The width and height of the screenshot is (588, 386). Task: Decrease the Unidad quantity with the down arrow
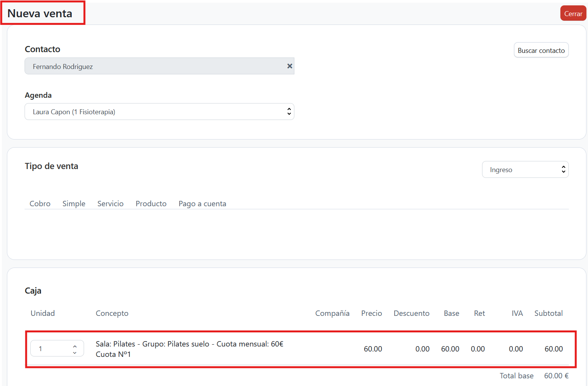click(x=75, y=352)
